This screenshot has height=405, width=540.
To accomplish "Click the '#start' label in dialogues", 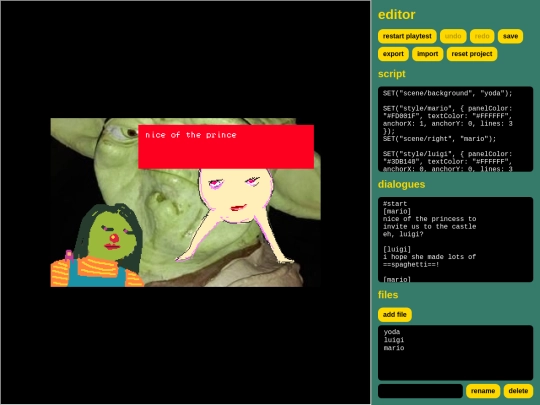I will click(395, 204).
